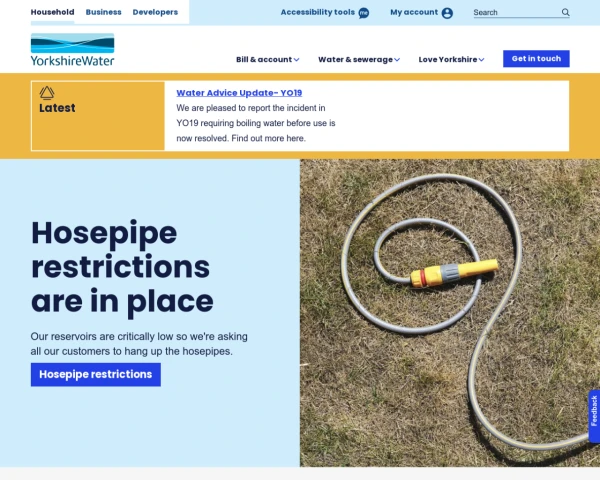Click into the Search input field
The height and width of the screenshot is (480, 600).
coord(517,13)
